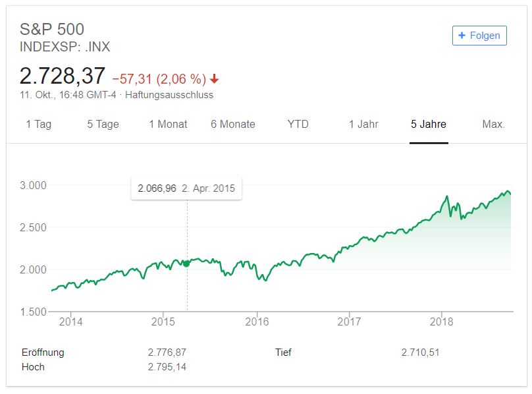Open the Haftungsausschluss disclaimer link
This screenshot has height=394, width=532.
[x=169, y=95]
